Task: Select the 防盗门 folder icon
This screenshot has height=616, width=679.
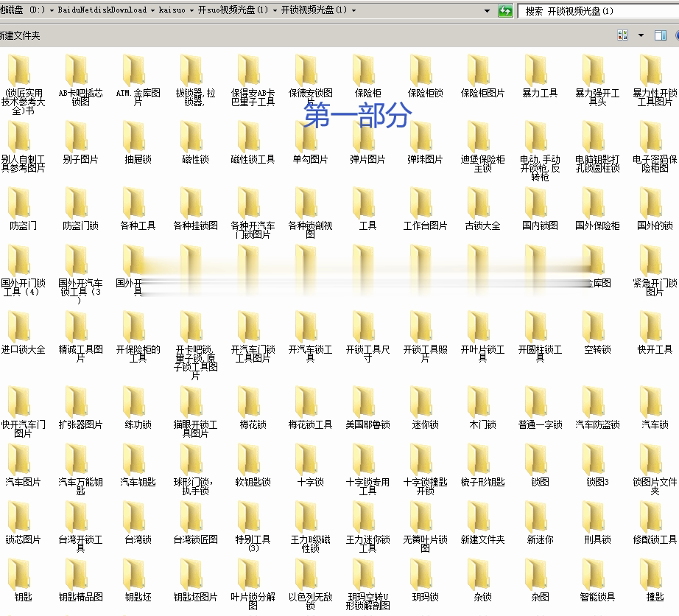Action: (19, 203)
